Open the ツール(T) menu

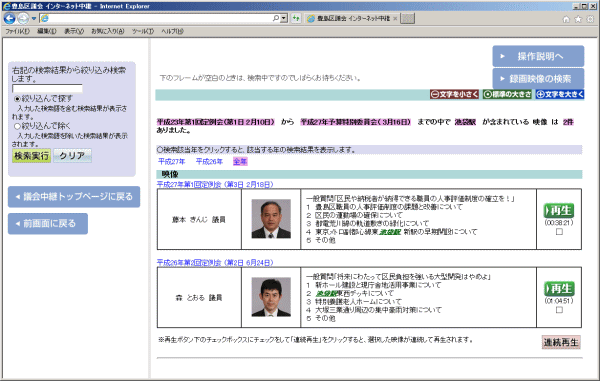click(x=143, y=31)
